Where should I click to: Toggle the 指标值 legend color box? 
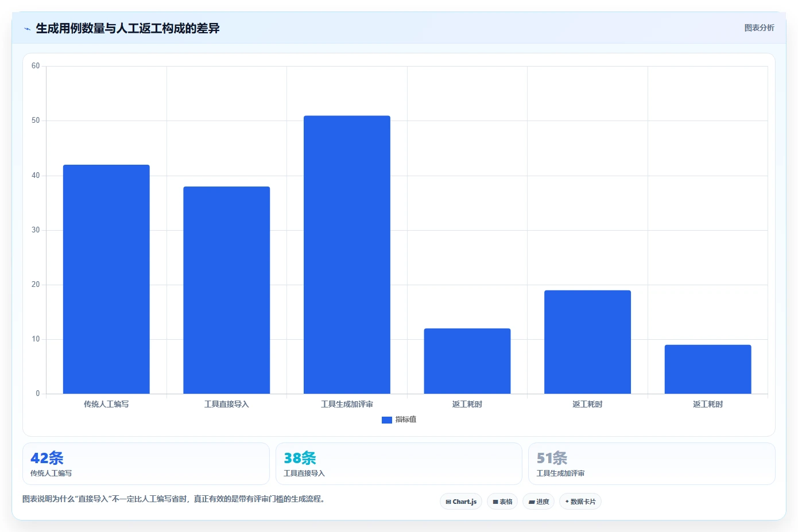(387, 420)
